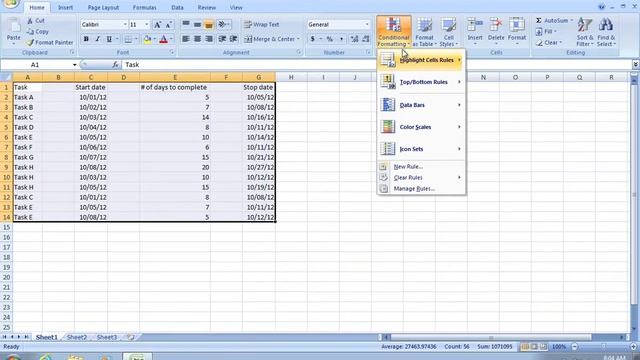Open the Clear Rules submenu
Image resolution: width=640 pixels, height=360 pixels.
point(421,178)
